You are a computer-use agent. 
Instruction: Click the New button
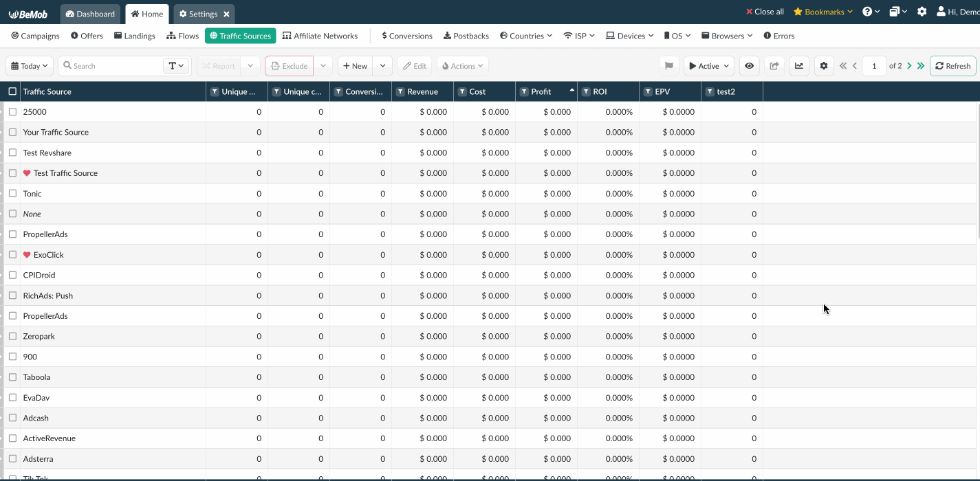356,66
